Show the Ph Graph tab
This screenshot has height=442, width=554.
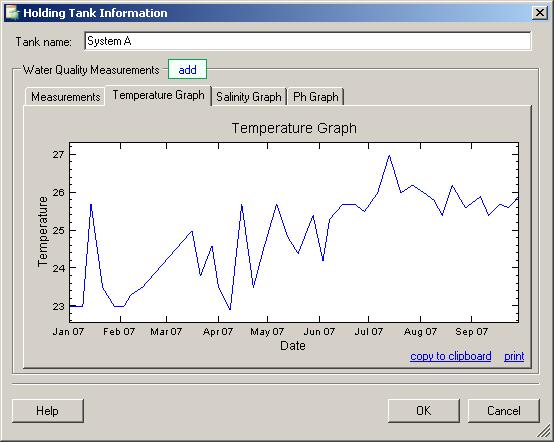pos(316,96)
